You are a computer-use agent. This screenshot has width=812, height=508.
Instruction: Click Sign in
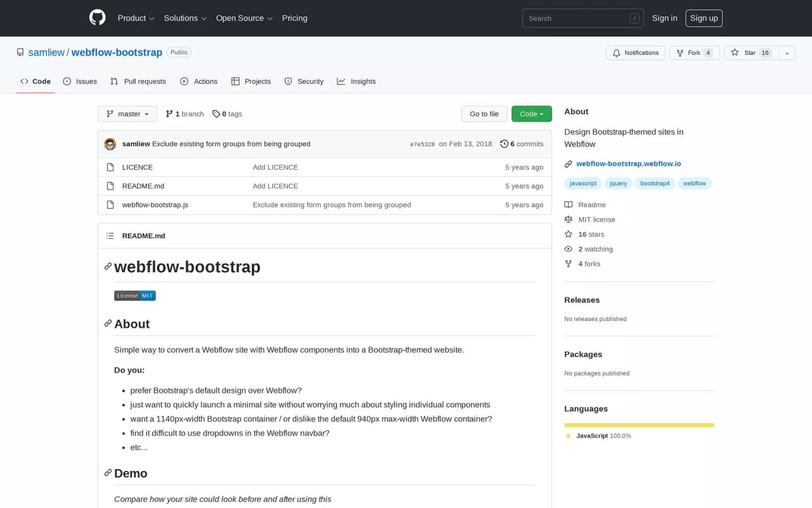664,18
